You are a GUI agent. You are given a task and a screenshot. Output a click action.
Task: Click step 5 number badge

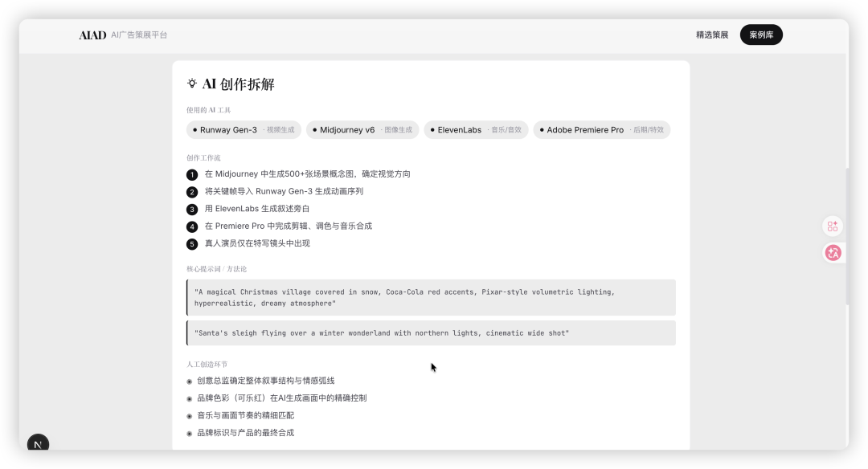[x=192, y=244]
